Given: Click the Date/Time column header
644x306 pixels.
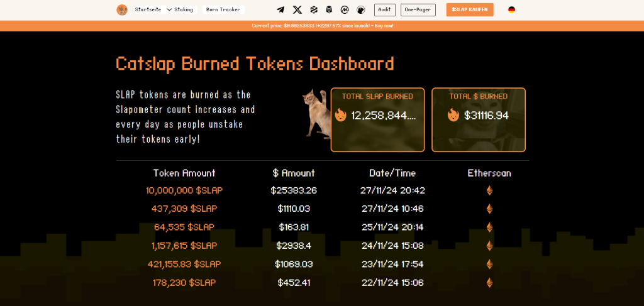Looking at the screenshot, I should tap(392, 173).
